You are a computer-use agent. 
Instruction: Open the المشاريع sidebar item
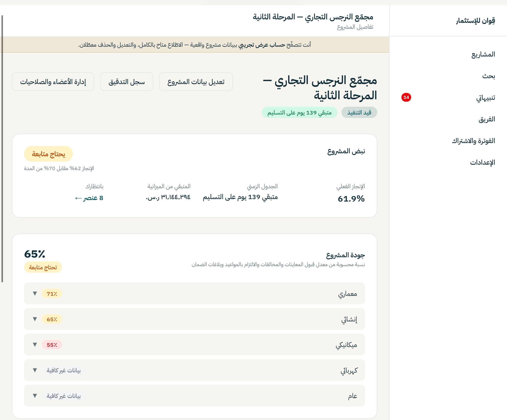pyautogui.click(x=483, y=54)
